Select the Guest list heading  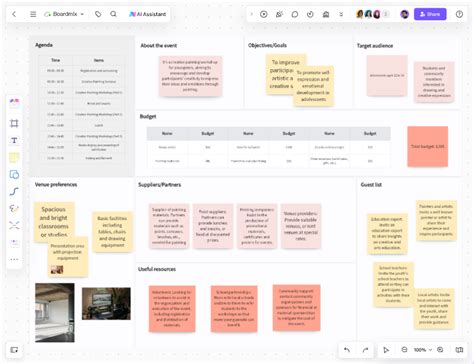[371, 185]
